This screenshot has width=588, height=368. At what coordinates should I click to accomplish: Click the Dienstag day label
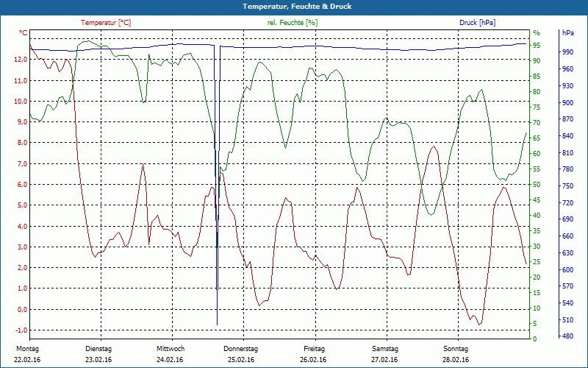click(98, 349)
